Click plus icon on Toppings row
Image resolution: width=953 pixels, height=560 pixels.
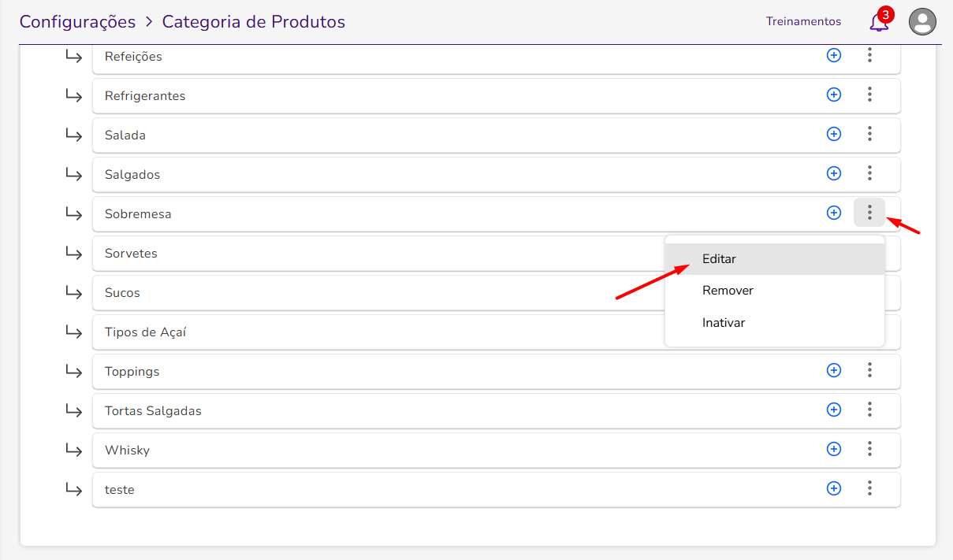pyautogui.click(x=834, y=370)
